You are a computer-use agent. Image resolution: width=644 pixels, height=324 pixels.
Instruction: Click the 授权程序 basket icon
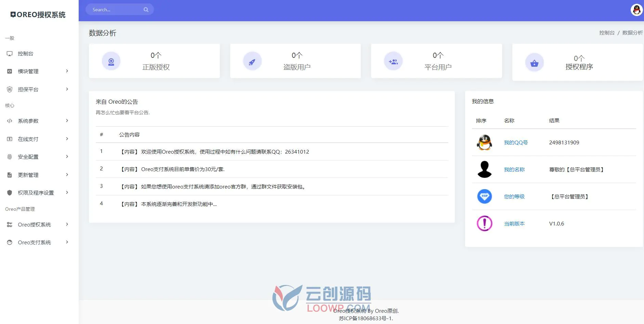point(534,63)
